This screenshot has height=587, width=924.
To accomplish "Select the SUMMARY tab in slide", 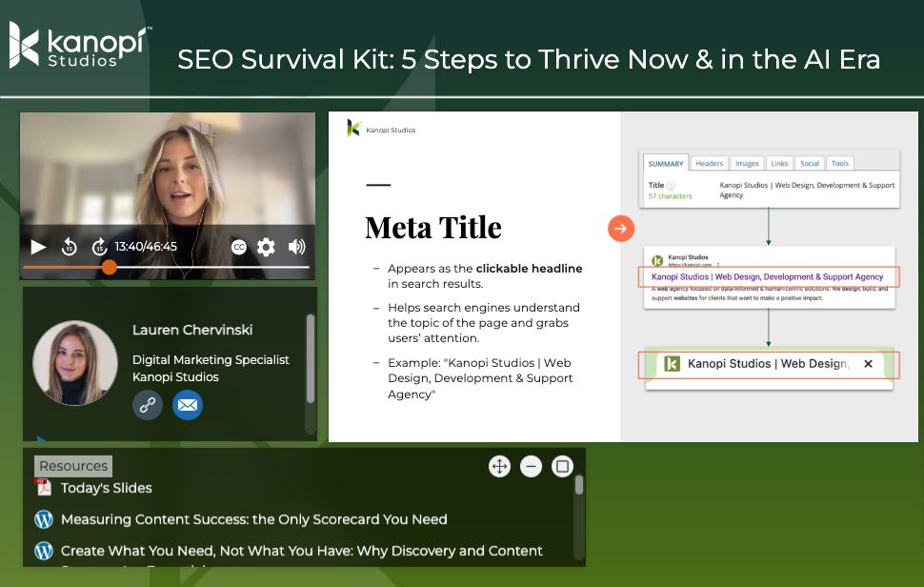I will click(x=665, y=163).
